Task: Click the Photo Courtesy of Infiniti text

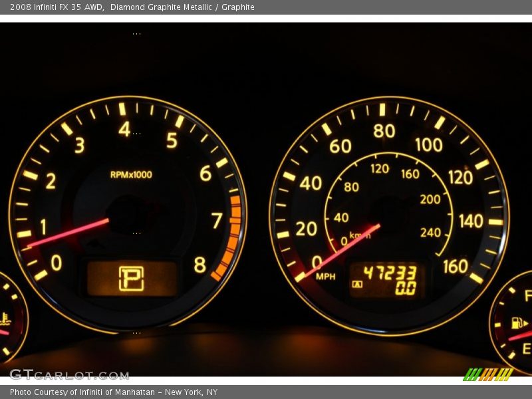Action: click(x=113, y=392)
